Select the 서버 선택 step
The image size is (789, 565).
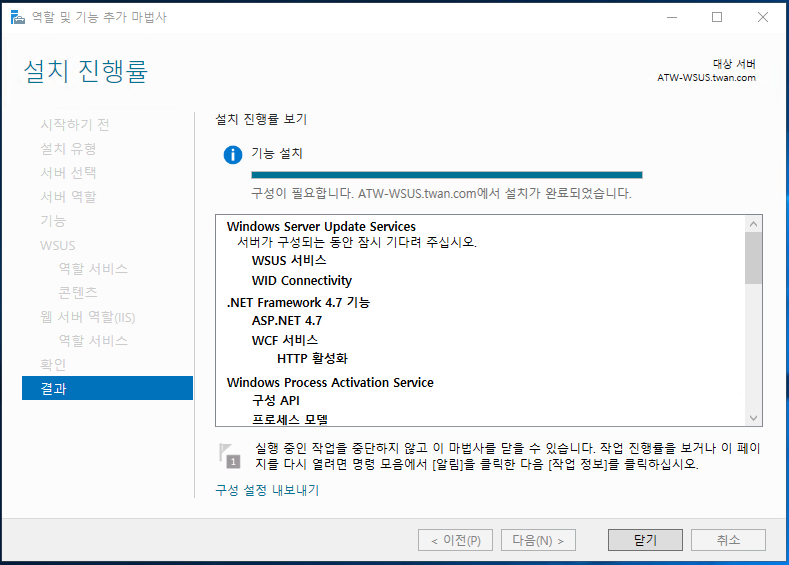[x=68, y=173]
